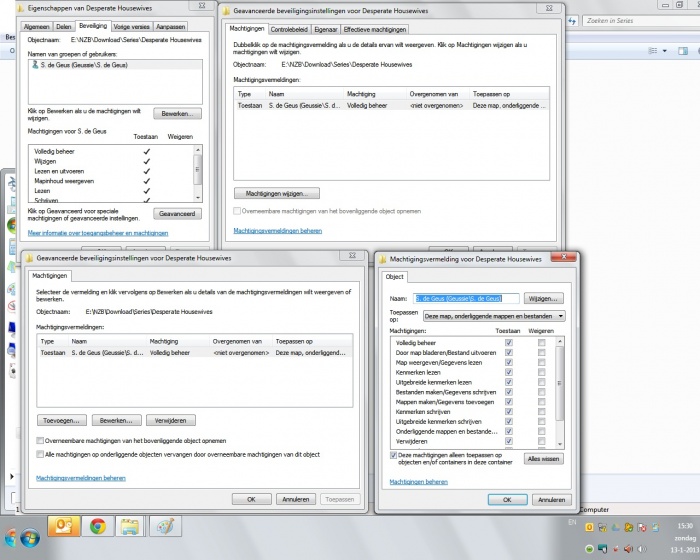Click the refresh arrows next to search box

pos(573,21)
